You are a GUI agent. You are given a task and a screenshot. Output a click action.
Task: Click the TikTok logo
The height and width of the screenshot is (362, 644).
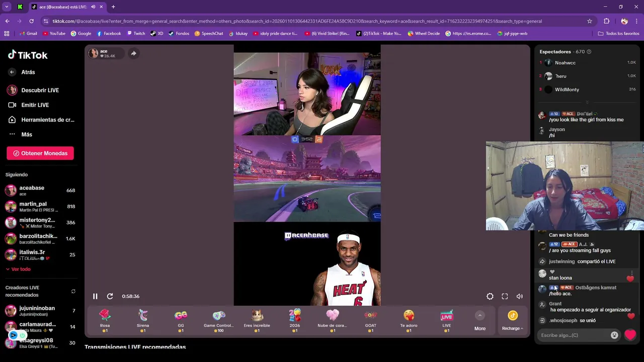pos(28,55)
